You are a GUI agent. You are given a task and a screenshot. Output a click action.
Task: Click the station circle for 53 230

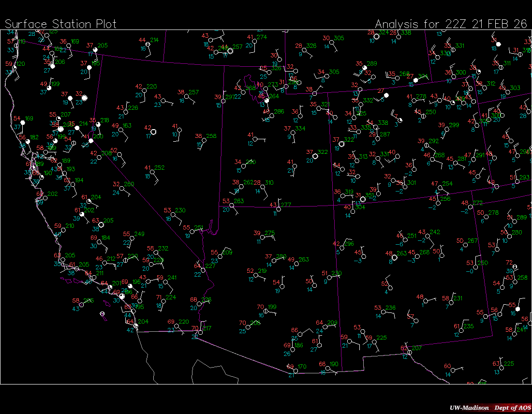tap(173, 214)
